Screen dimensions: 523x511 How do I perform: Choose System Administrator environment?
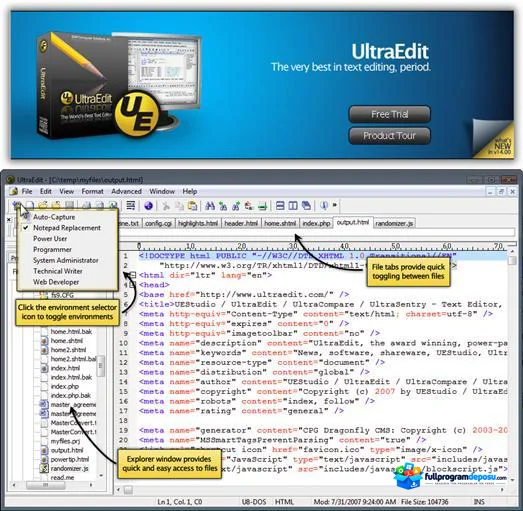66,260
